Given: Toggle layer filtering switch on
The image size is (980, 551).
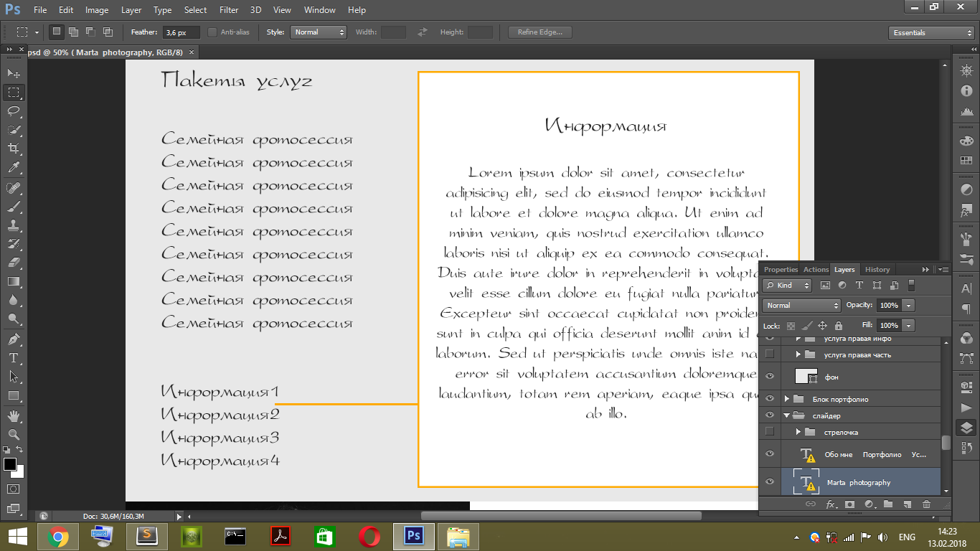Looking at the screenshot, I should pos(912,286).
